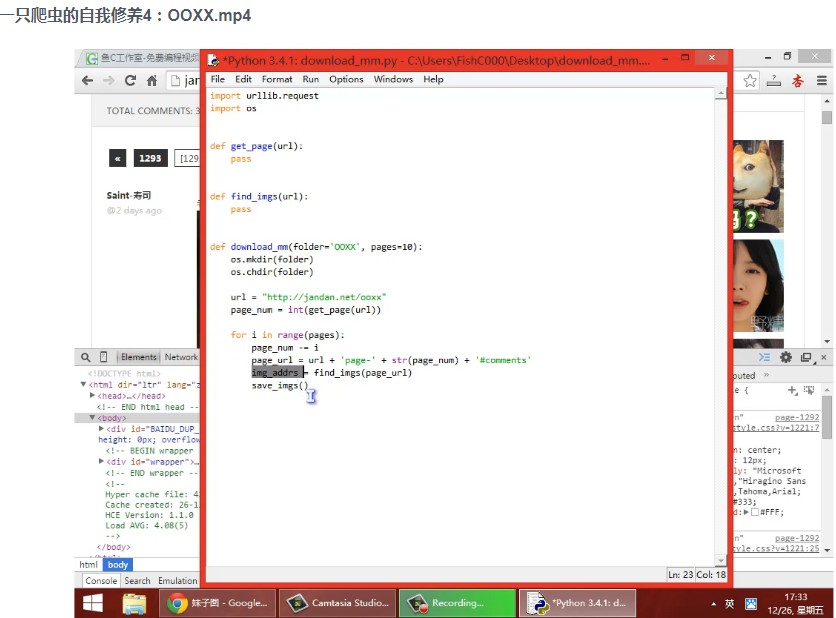
Task: Collapse the body node in DOM tree
Action: click(x=93, y=418)
